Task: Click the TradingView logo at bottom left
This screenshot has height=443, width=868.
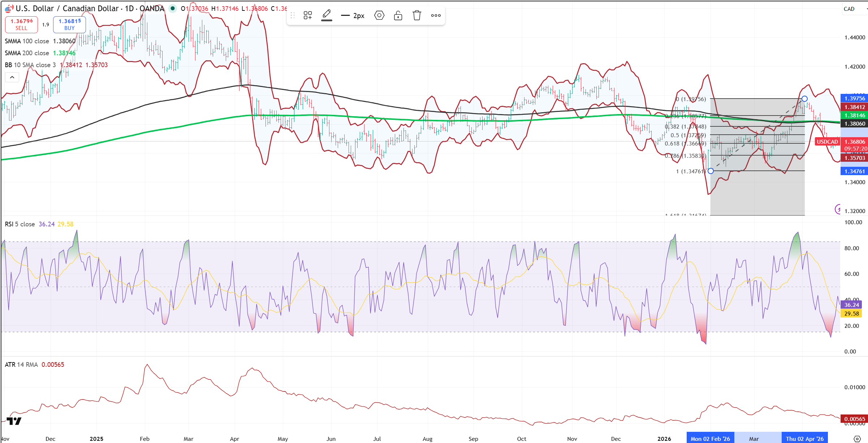Action: pyautogui.click(x=14, y=421)
